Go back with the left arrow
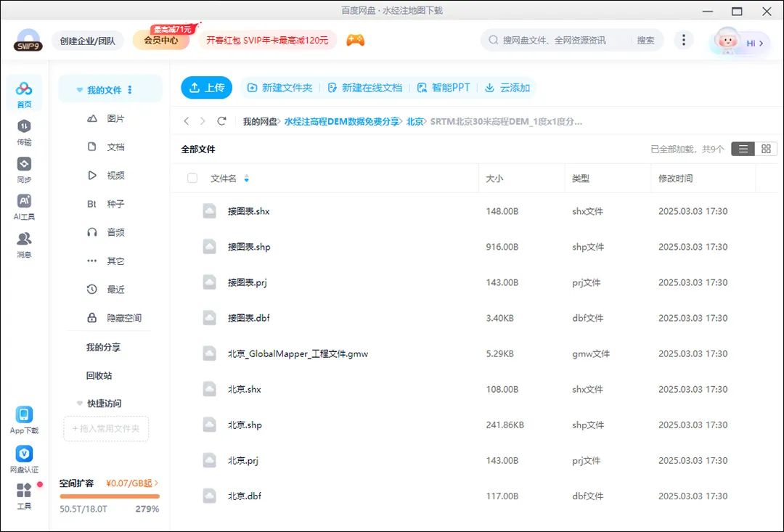 coord(187,121)
